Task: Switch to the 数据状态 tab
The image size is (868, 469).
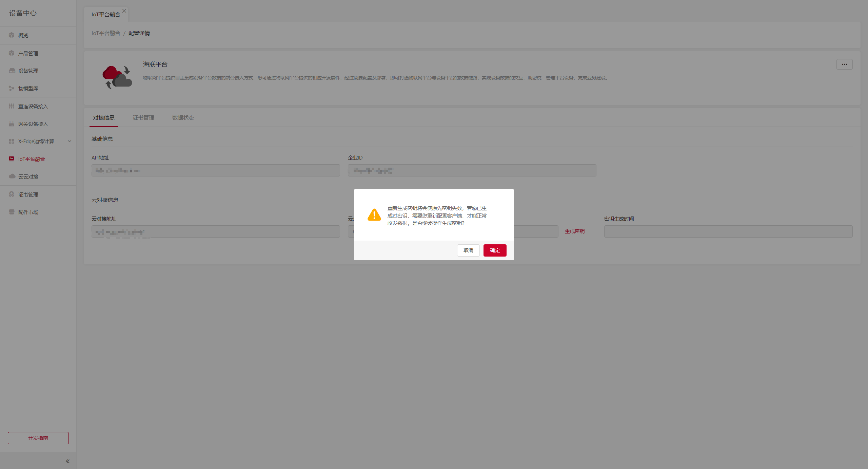Action: click(183, 118)
